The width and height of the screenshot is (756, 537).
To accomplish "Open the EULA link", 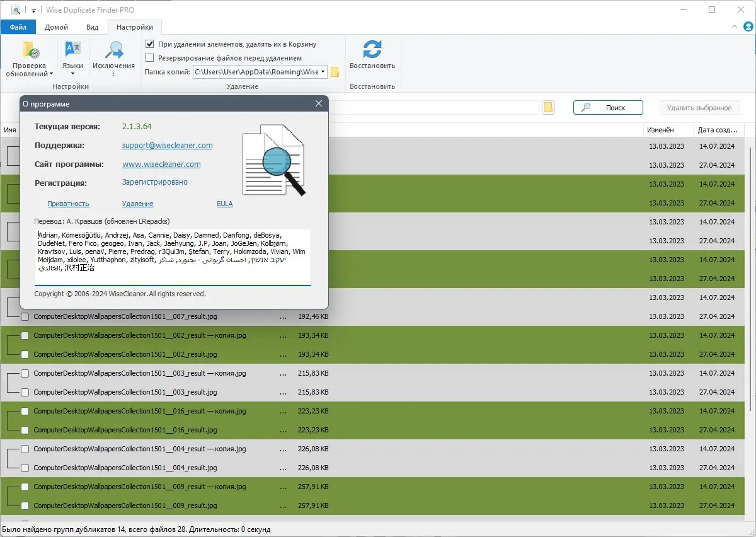I will (225, 204).
